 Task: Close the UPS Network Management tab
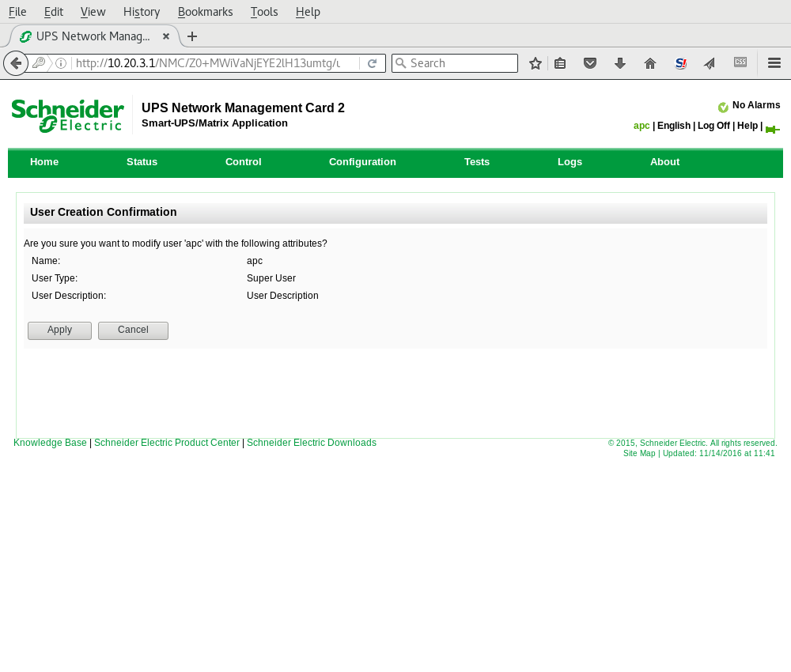tap(166, 36)
